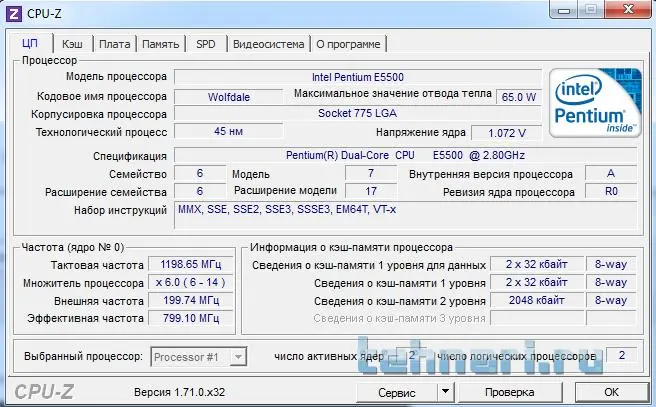Click the Wolfdale code name value
The height and width of the screenshot is (407, 656).
pos(228,97)
